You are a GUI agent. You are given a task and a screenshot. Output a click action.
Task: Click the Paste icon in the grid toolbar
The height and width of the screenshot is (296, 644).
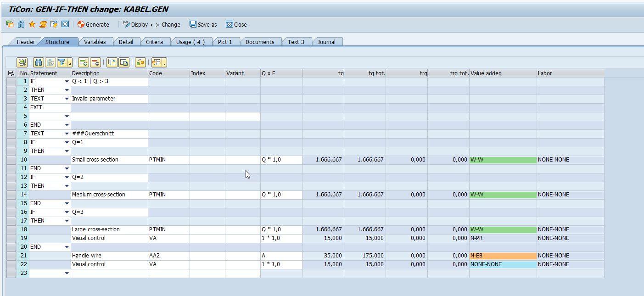123,62
